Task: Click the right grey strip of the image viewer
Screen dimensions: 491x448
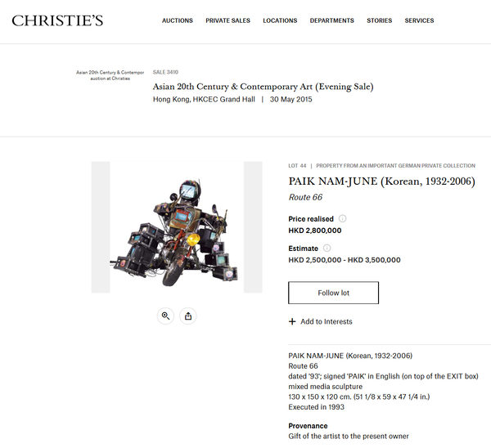Action: coord(253,227)
